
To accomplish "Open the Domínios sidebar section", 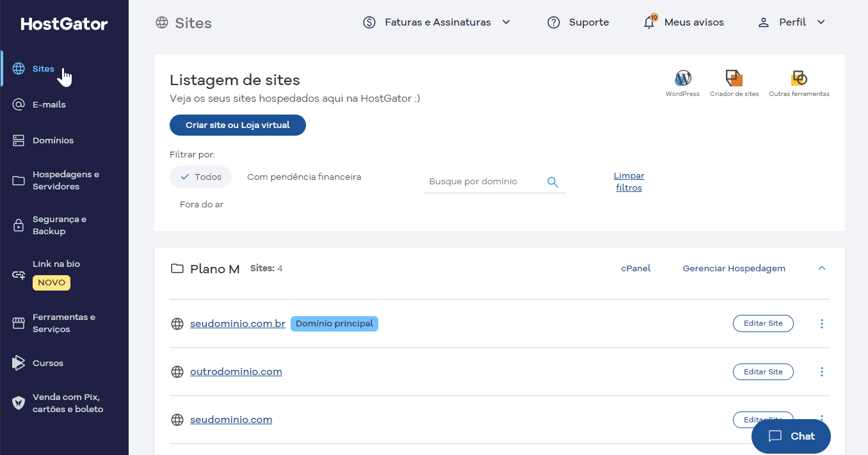I will click(x=53, y=140).
